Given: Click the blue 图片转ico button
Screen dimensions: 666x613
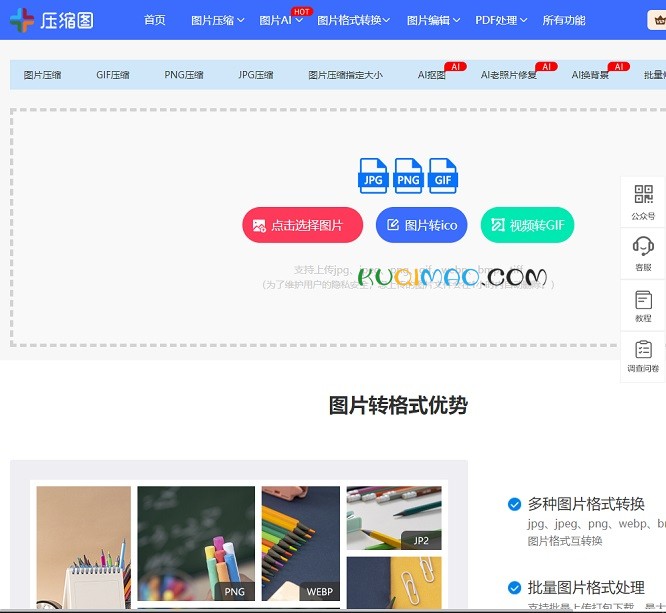Looking at the screenshot, I should pyautogui.click(x=421, y=225).
